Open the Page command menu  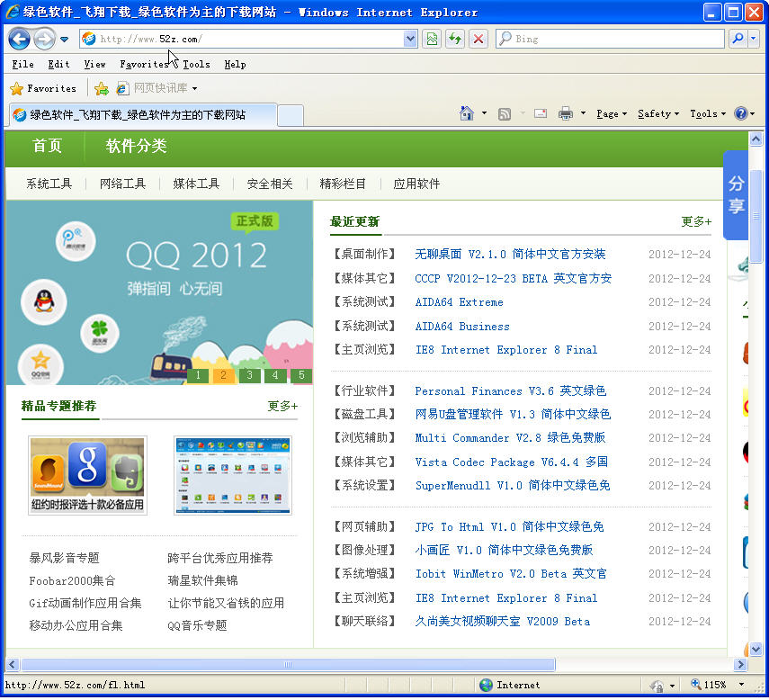(x=611, y=113)
